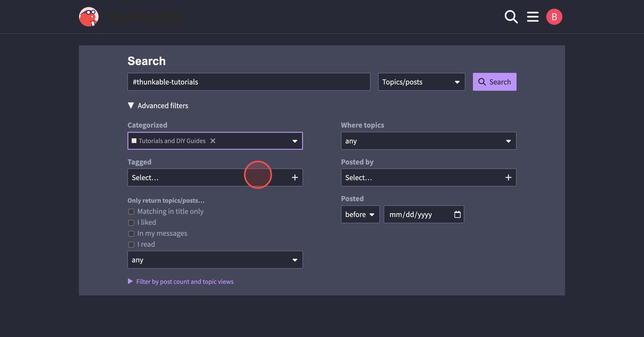Viewport: 644px width, 337px height.
Task: Click plus icon in Posted by field
Action: 508,178
